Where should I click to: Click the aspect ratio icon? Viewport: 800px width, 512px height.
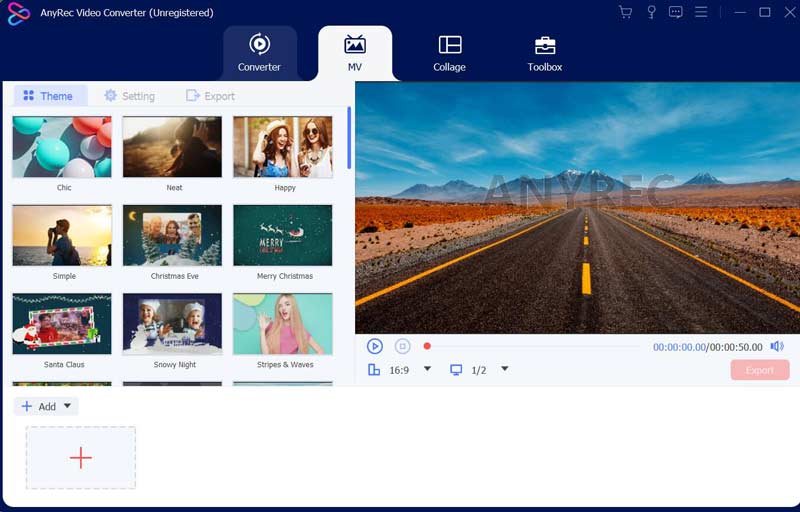click(374, 370)
